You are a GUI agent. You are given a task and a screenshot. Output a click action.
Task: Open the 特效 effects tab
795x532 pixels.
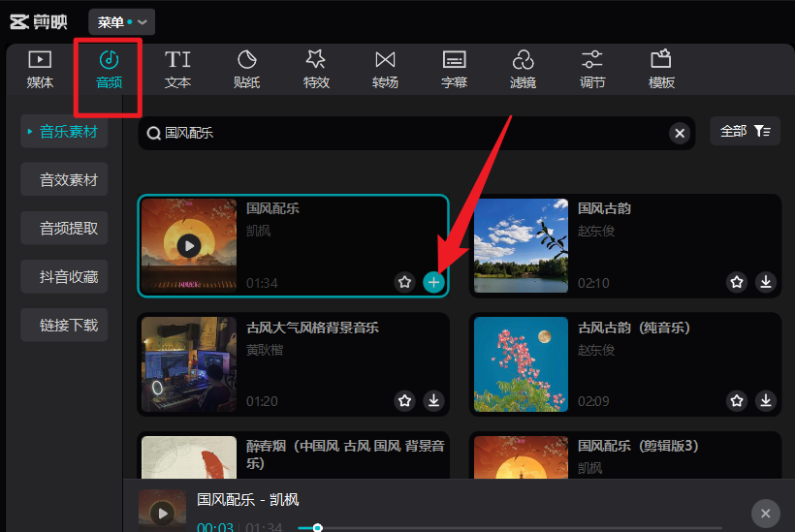pos(316,70)
